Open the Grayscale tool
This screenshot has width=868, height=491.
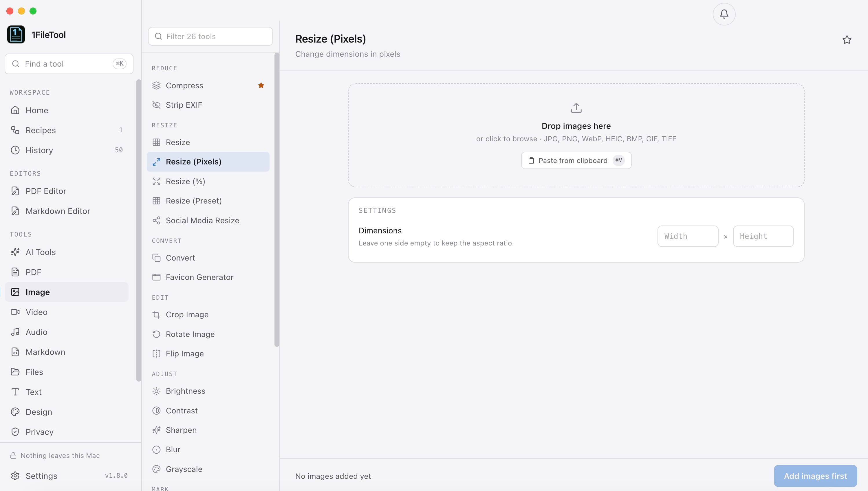pyautogui.click(x=208, y=469)
